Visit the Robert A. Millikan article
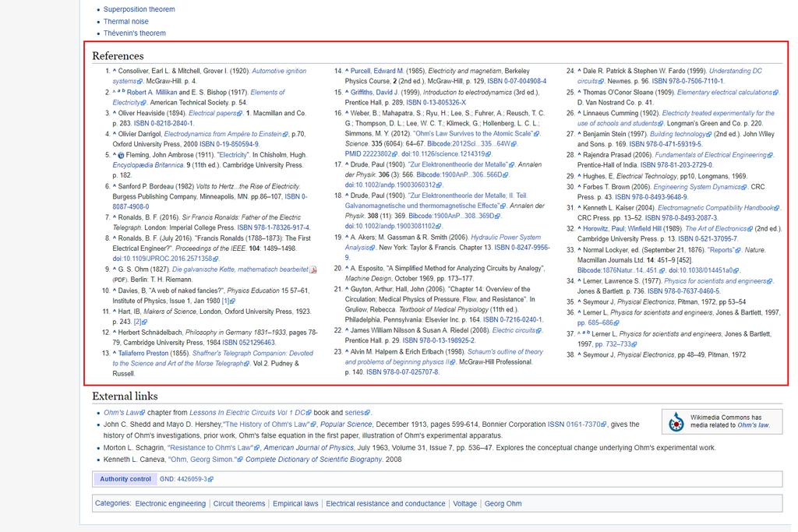Image resolution: width=798 pixels, height=532 pixels. click(152, 92)
